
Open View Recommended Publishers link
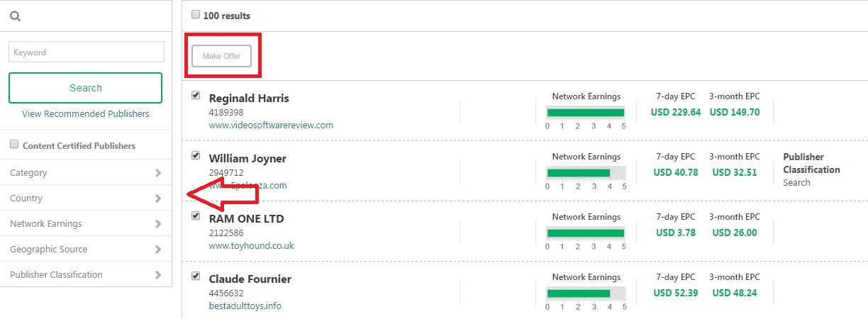coord(86,113)
